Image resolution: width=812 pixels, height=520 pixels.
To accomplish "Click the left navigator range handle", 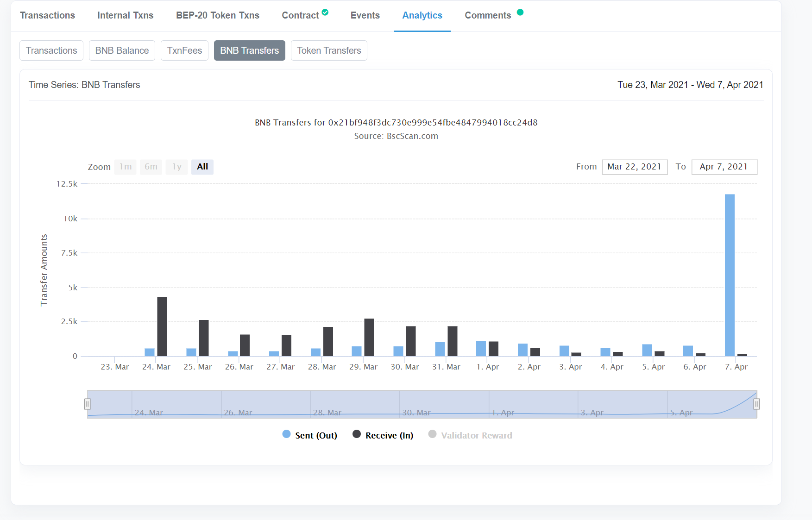I will (x=87, y=404).
